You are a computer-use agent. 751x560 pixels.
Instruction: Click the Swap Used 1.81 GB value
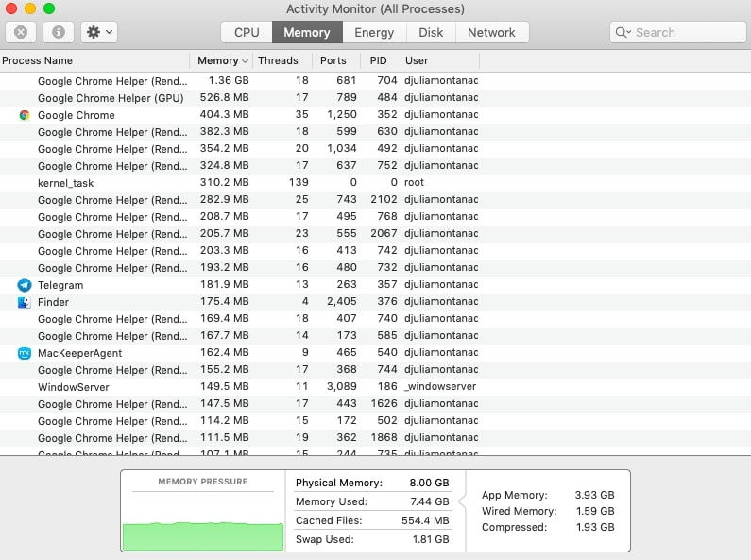[x=431, y=539]
